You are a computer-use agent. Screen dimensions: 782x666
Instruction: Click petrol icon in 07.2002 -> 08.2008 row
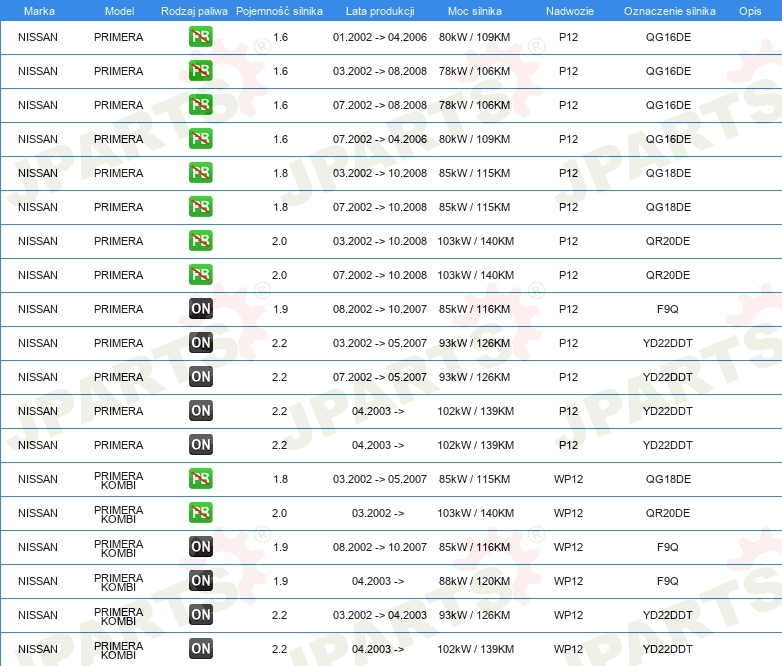coord(200,104)
